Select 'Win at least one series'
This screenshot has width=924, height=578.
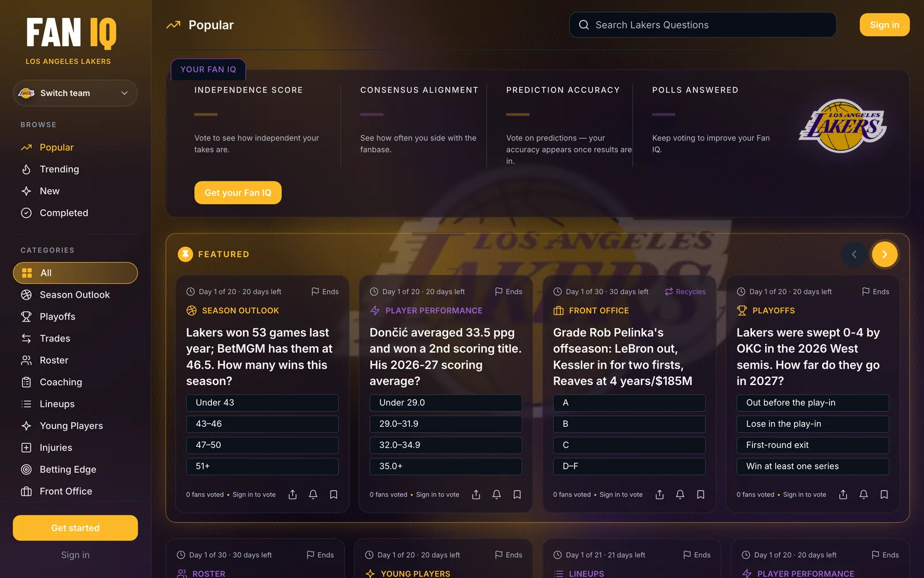813,466
